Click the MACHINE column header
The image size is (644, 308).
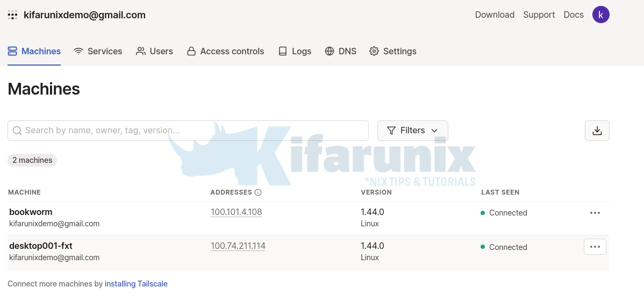tap(24, 192)
